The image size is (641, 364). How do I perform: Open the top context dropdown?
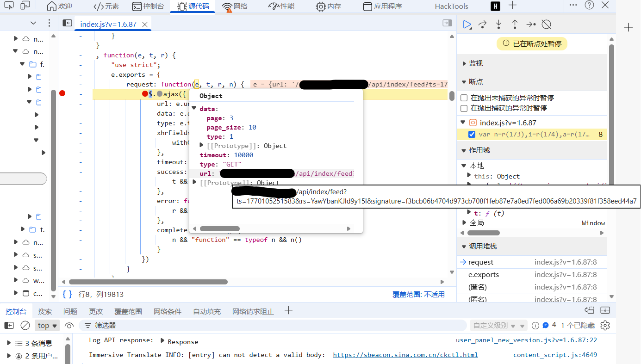47,326
